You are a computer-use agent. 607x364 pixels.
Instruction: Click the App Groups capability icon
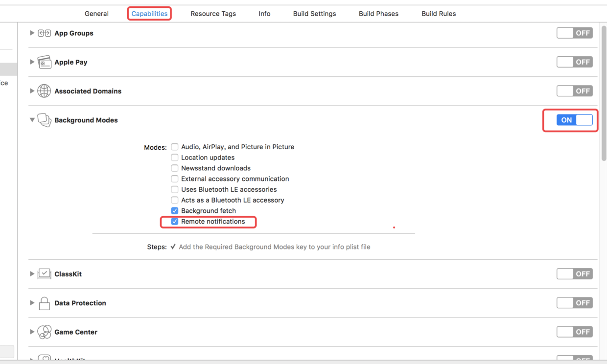pos(44,33)
